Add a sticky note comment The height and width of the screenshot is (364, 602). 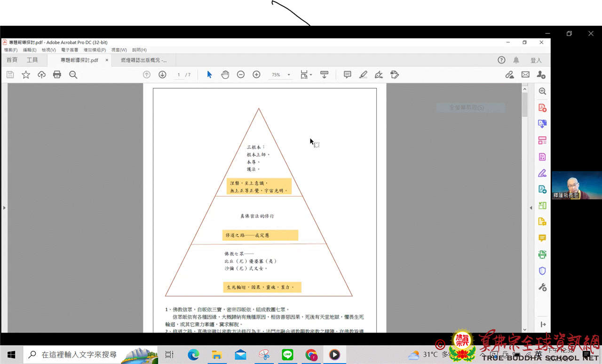point(347,75)
